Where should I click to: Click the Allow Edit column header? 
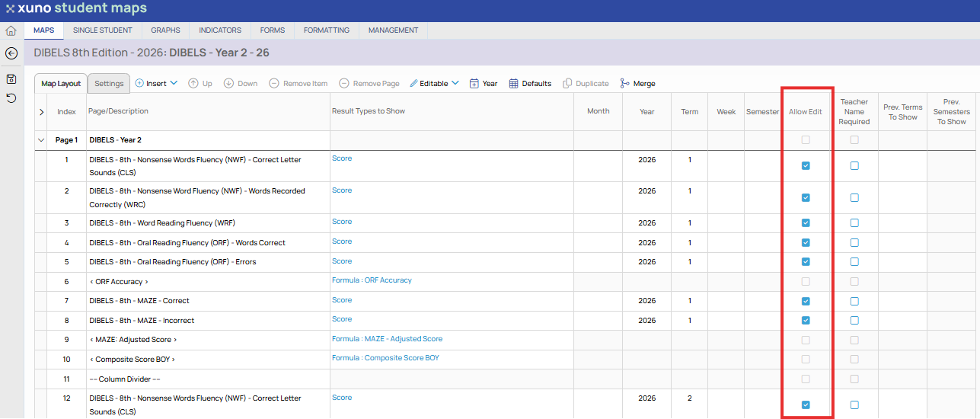(805, 111)
